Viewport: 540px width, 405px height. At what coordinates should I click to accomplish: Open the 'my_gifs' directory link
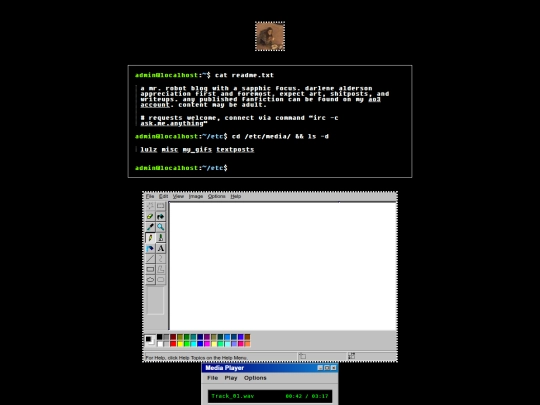[197, 149]
